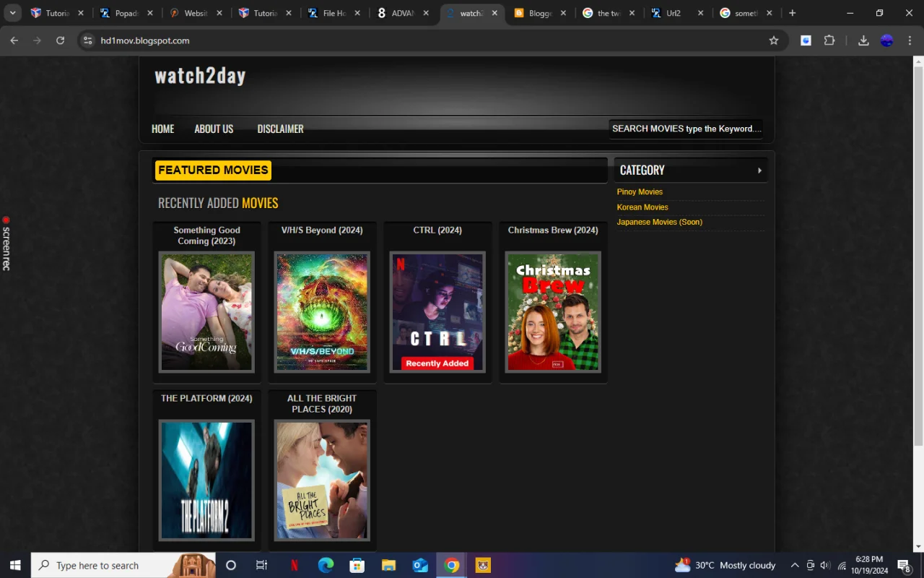Screen dimensions: 924x578
Task: Switch to the Blogger tab
Action: coord(541,13)
